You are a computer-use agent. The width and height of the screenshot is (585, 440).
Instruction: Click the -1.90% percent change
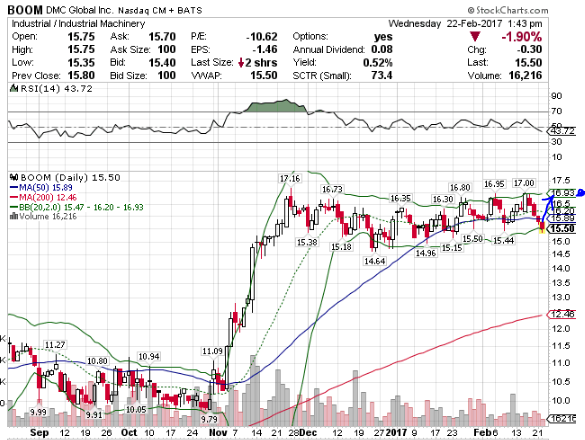(x=522, y=37)
